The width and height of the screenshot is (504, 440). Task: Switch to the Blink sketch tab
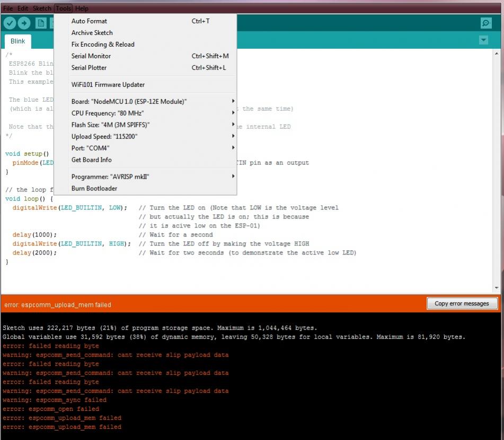coord(17,41)
